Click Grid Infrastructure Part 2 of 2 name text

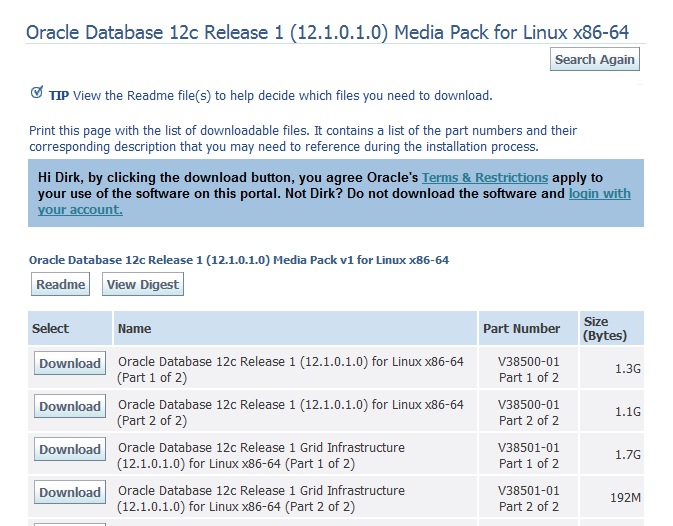point(261,498)
